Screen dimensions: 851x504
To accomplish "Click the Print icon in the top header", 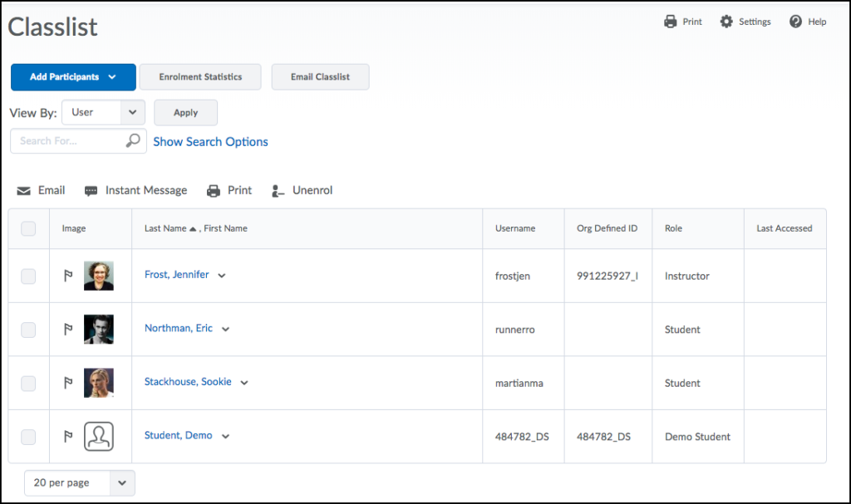I will (671, 22).
